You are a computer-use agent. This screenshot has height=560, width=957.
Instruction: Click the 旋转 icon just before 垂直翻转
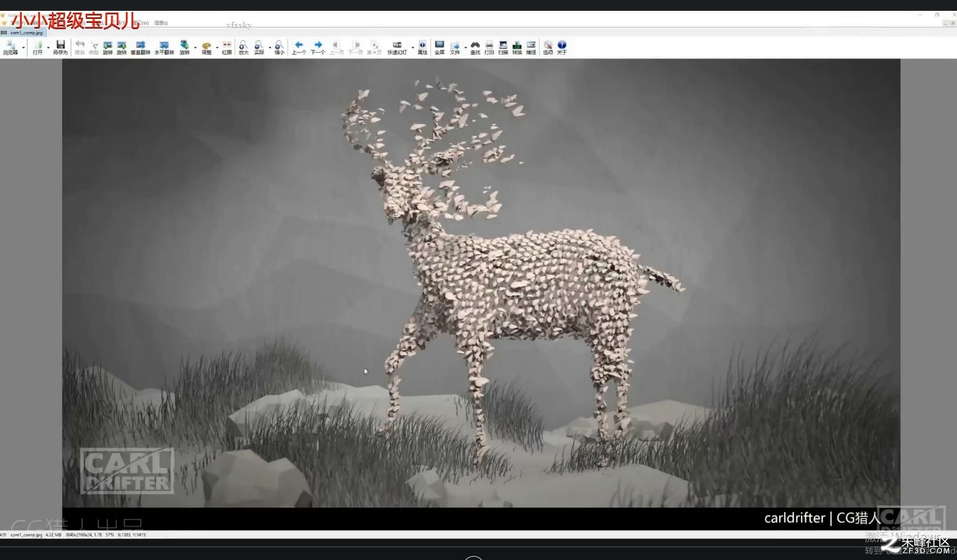pos(122,47)
